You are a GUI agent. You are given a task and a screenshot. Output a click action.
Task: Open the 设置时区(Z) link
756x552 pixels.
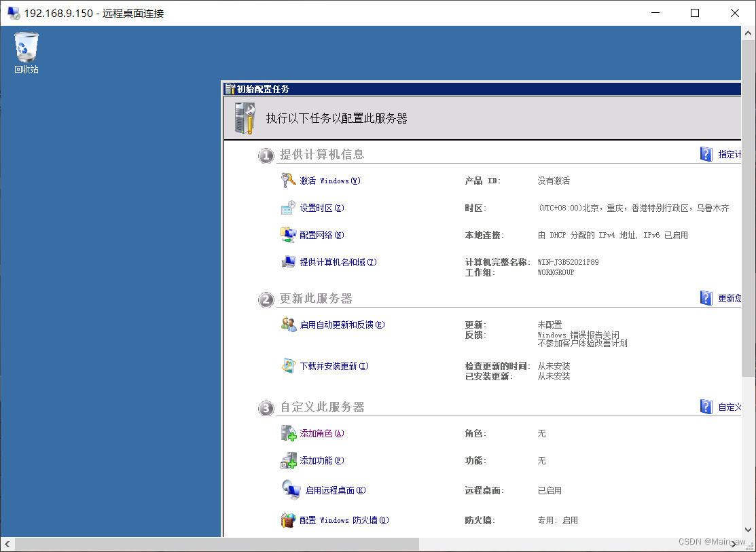pyautogui.click(x=322, y=208)
